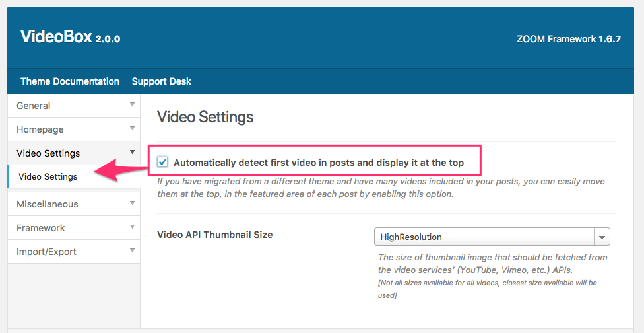Select the General menu label

tap(33, 106)
